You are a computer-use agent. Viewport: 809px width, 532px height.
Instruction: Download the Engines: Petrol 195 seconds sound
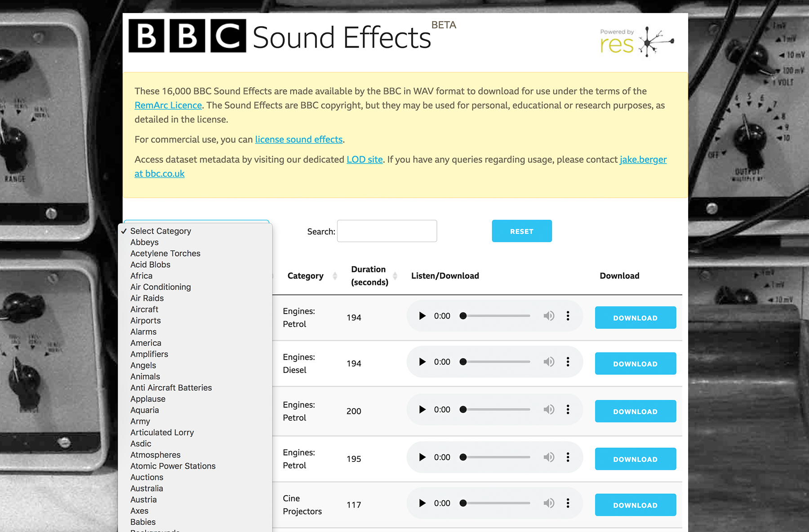click(x=636, y=459)
